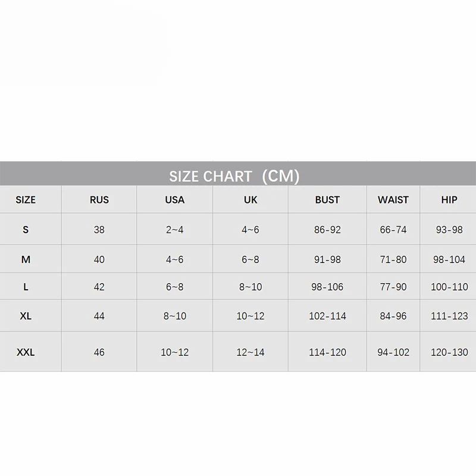This screenshot has height=476, width=476.
Task: Click the SIZE CHART (CM) title bar
Action: pos(234,176)
